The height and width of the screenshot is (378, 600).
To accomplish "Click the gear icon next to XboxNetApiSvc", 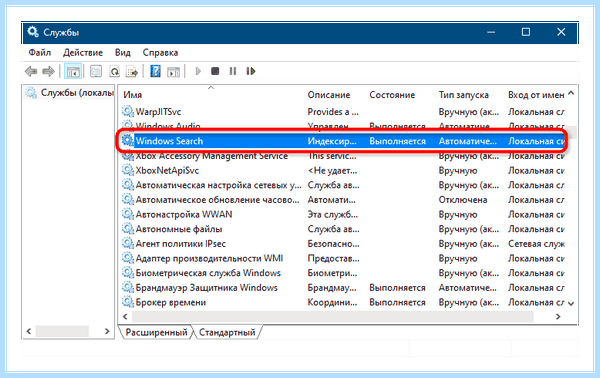I will tap(128, 170).
